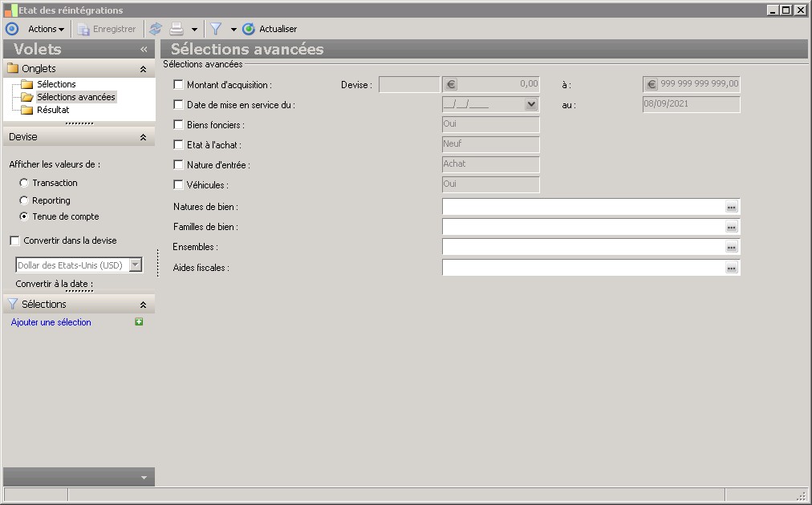Click the blue target icon left of Actions

pos(11,29)
